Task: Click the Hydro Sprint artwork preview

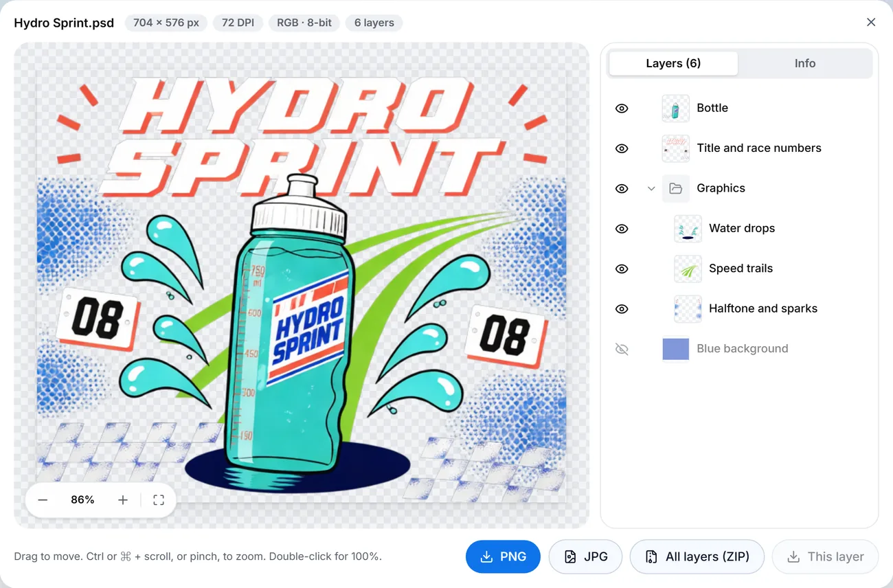Action: tap(302, 285)
